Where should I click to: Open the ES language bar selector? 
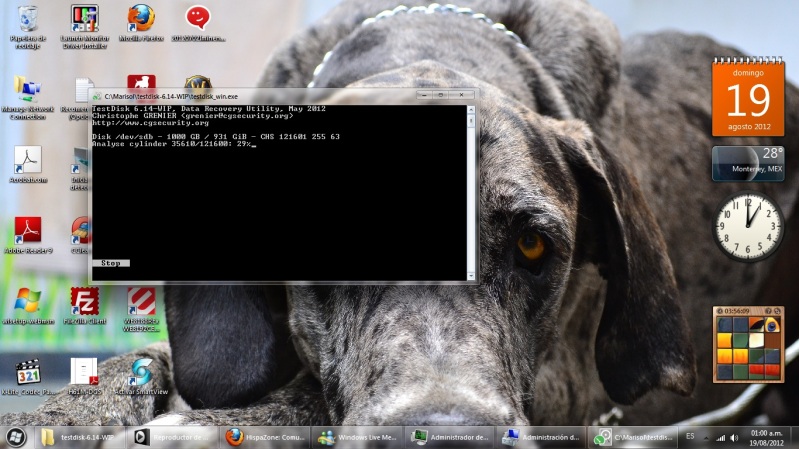(690, 437)
